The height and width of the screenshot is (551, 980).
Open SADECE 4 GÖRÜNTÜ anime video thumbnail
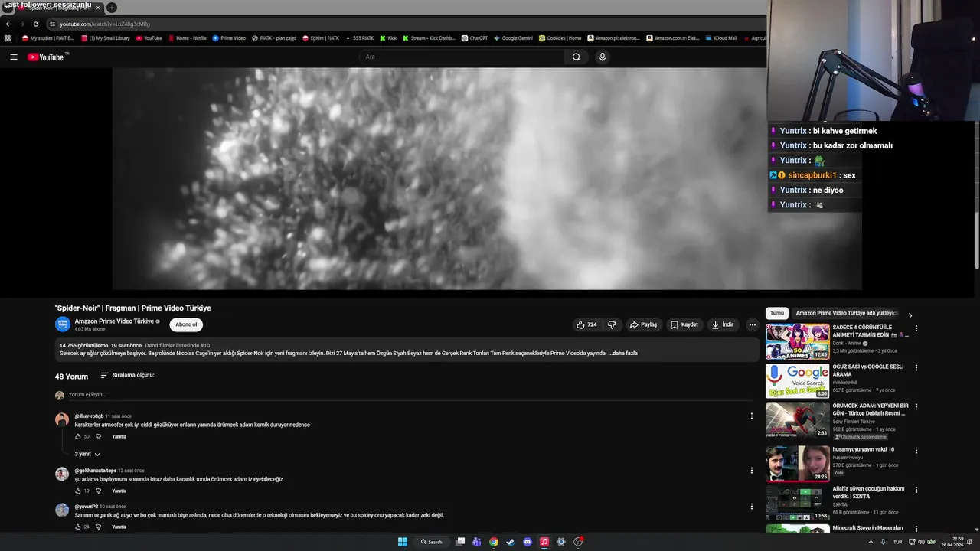coord(797,341)
